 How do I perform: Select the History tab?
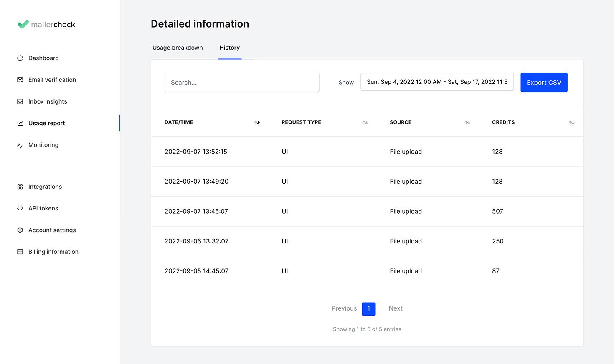tap(230, 48)
